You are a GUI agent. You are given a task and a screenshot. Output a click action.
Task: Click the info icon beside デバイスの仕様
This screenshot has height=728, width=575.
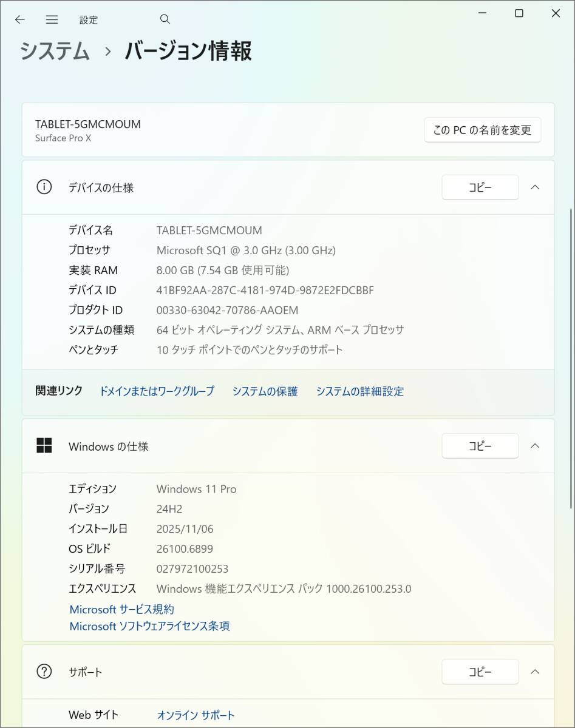[x=43, y=187]
